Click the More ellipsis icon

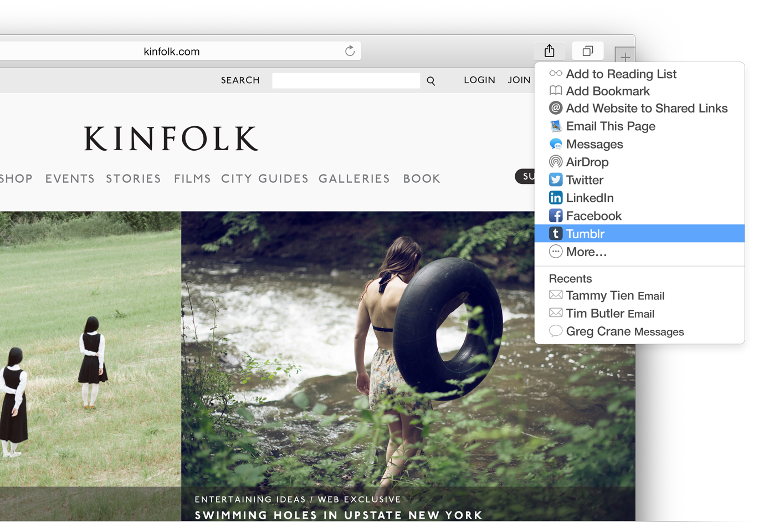tap(556, 252)
